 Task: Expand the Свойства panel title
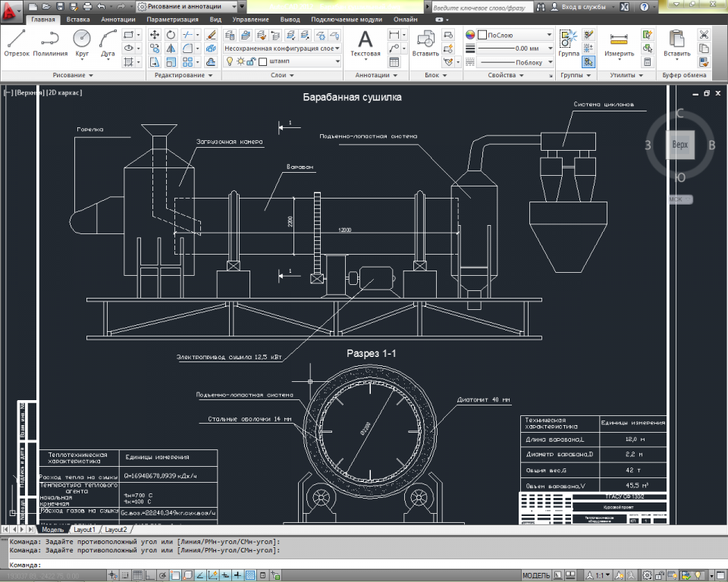point(506,75)
